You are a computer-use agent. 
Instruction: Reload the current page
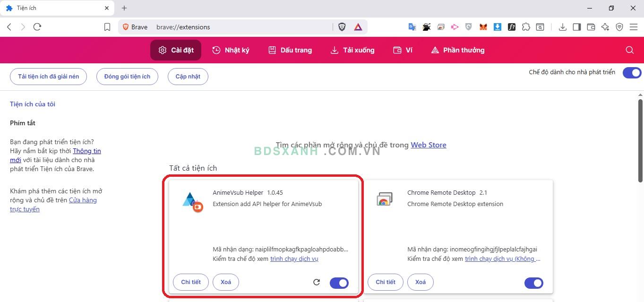click(x=37, y=27)
